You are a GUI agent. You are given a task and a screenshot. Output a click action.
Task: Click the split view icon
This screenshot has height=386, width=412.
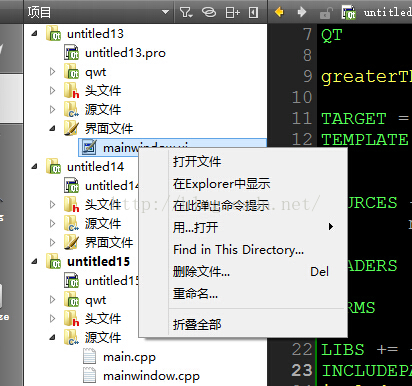pyautogui.click(x=232, y=13)
